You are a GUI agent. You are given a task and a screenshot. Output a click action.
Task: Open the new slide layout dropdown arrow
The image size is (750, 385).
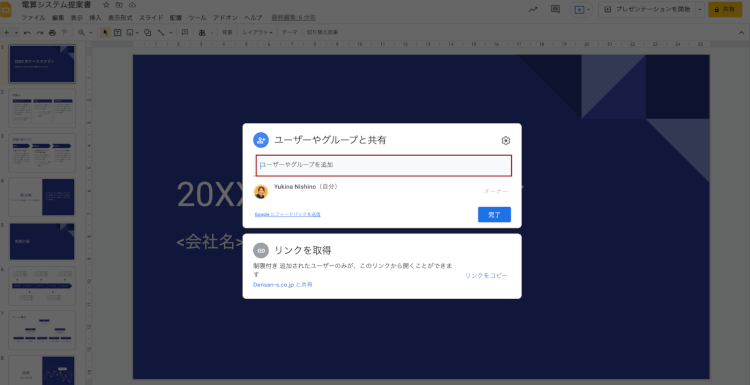click(16, 33)
